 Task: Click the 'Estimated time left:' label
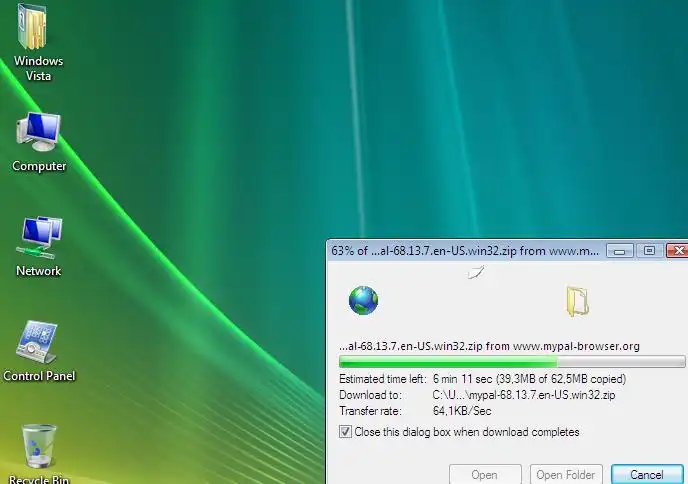coord(383,379)
